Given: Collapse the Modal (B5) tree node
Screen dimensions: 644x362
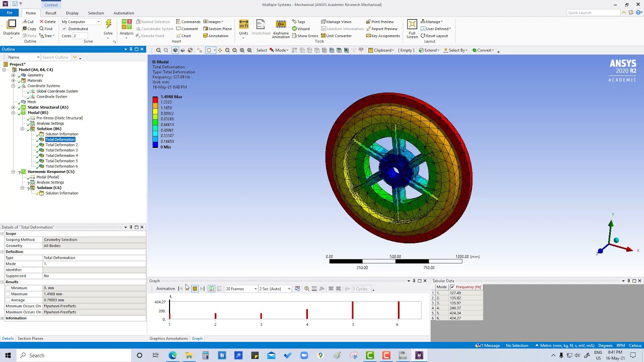Looking at the screenshot, I should (14, 113).
